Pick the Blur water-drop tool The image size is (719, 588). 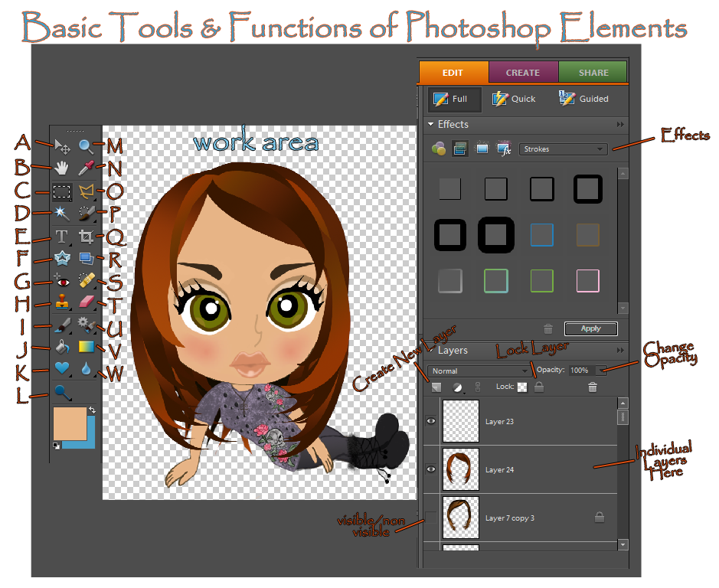pos(86,368)
